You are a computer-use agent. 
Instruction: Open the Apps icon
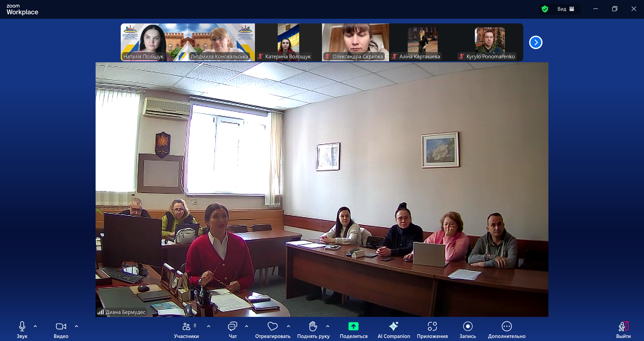[432, 326]
